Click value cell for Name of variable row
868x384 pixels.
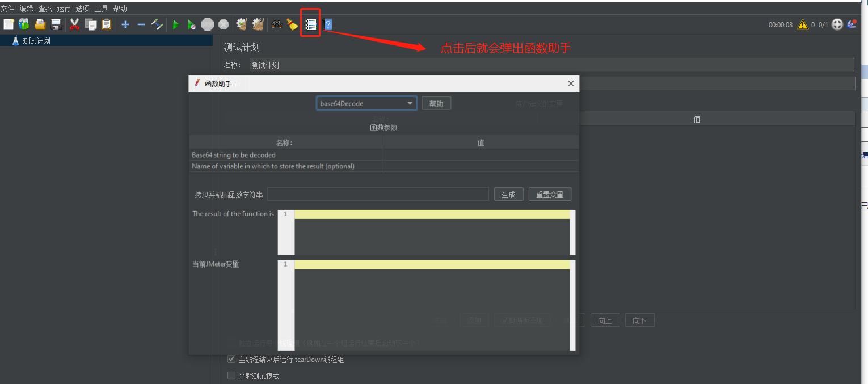(x=481, y=166)
